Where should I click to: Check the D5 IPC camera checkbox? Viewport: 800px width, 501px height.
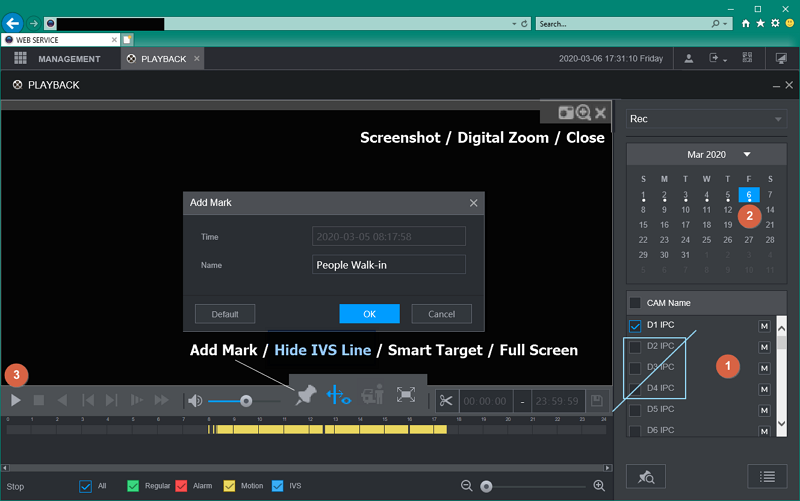click(635, 409)
